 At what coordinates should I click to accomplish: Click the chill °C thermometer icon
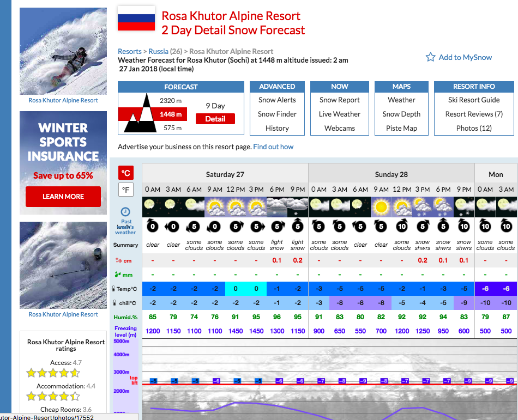(x=115, y=303)
